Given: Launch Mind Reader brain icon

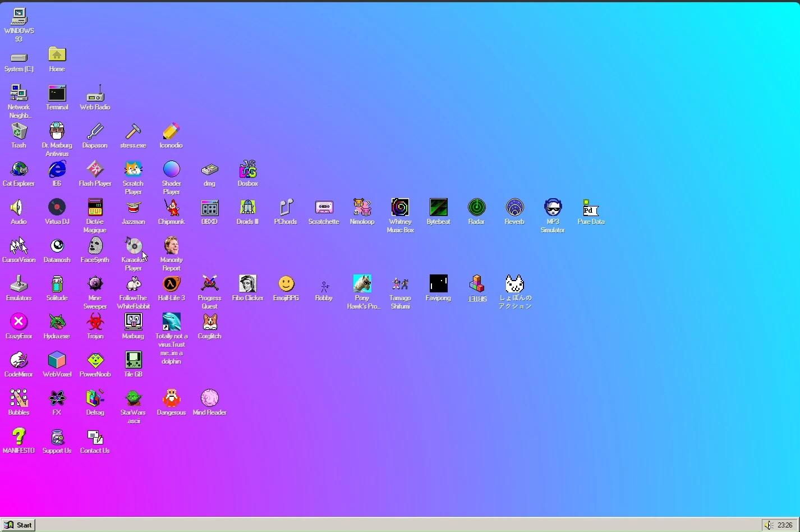Looking at the screenshot, I should point(209,398).
